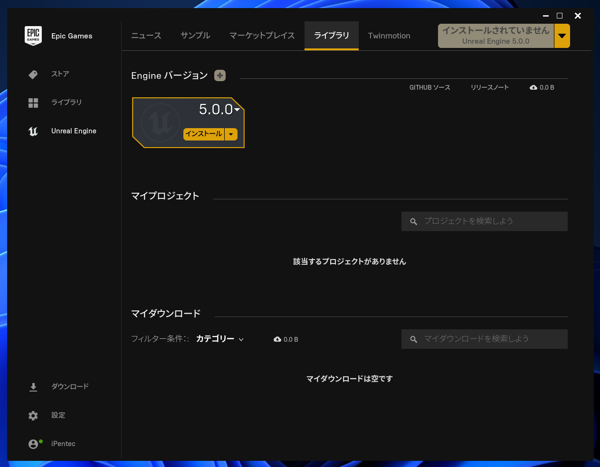Click the Unreal Engine logo in 5.0.0 card
The image size is (600, 467).
click(x=161, y=122)
